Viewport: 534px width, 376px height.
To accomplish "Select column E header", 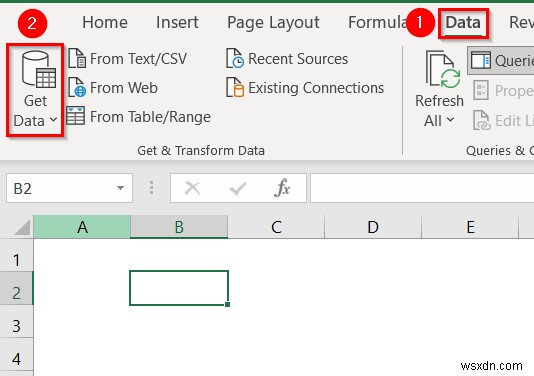I will (x=470, y=227).
